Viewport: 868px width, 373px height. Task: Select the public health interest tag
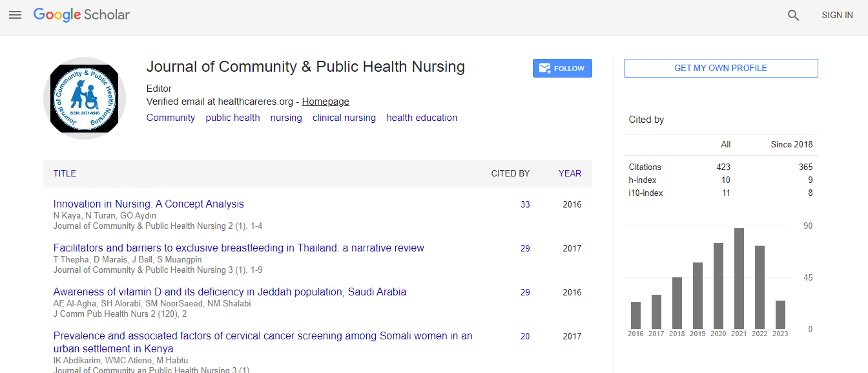tap(232, 118)
